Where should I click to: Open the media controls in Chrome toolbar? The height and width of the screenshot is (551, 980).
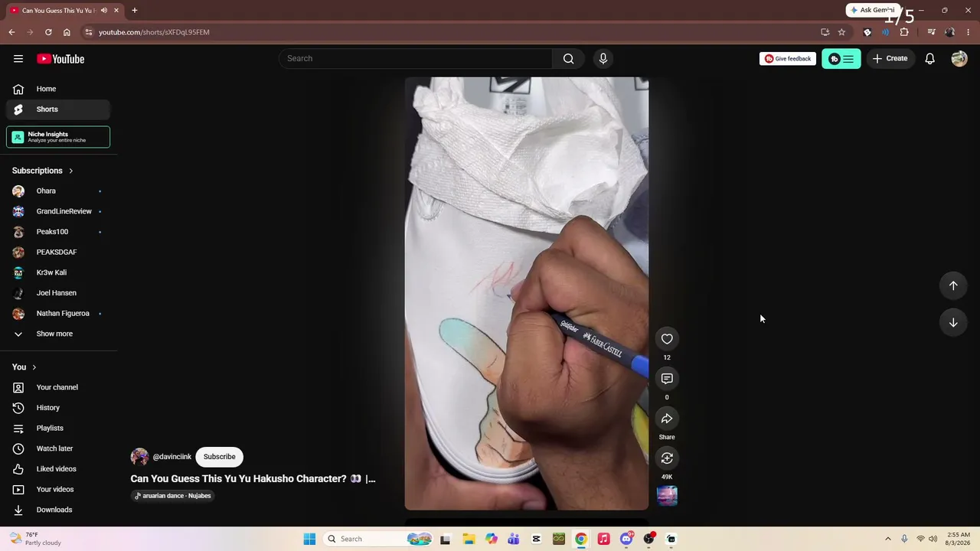pyautogui.click(x=931, y=32)
